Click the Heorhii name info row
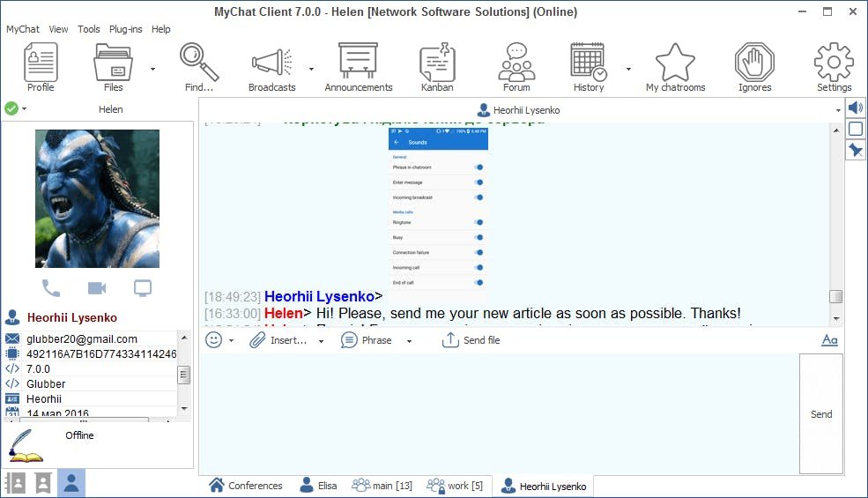 click(90, 398)
